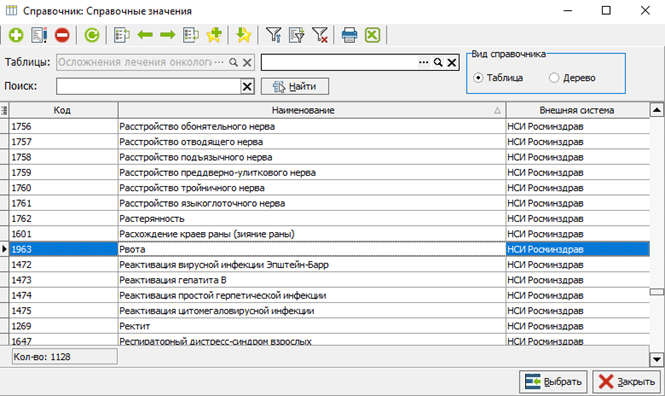
Task: Export the table to Excel
Action: click(x=372, y=35)
